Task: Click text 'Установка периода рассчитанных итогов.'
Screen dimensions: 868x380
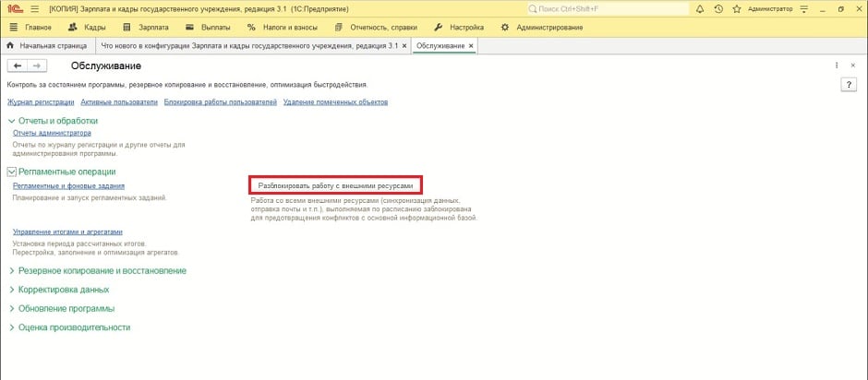Action: point(79,243)
